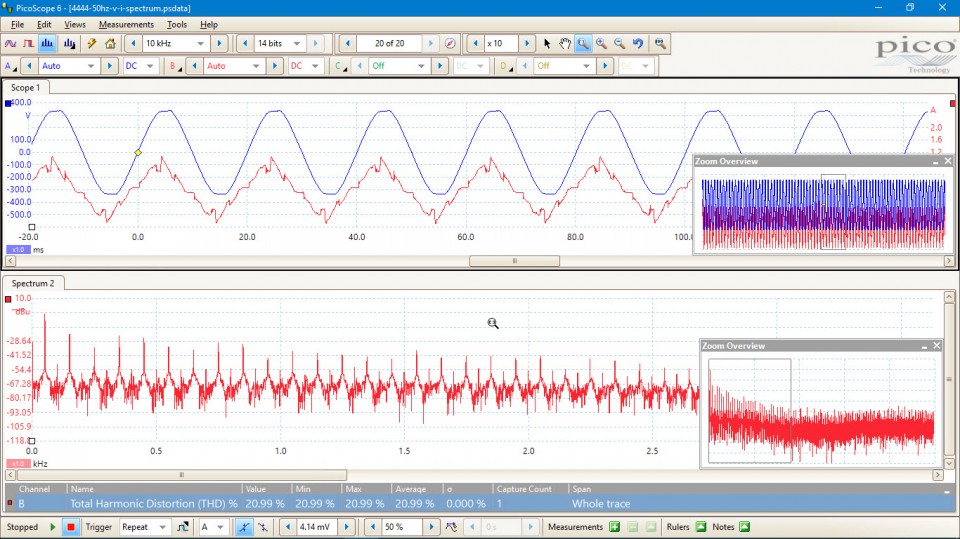Click the Home icon in toolbar
This screenshot has height=539, width=960.
[x=110, y=44]
